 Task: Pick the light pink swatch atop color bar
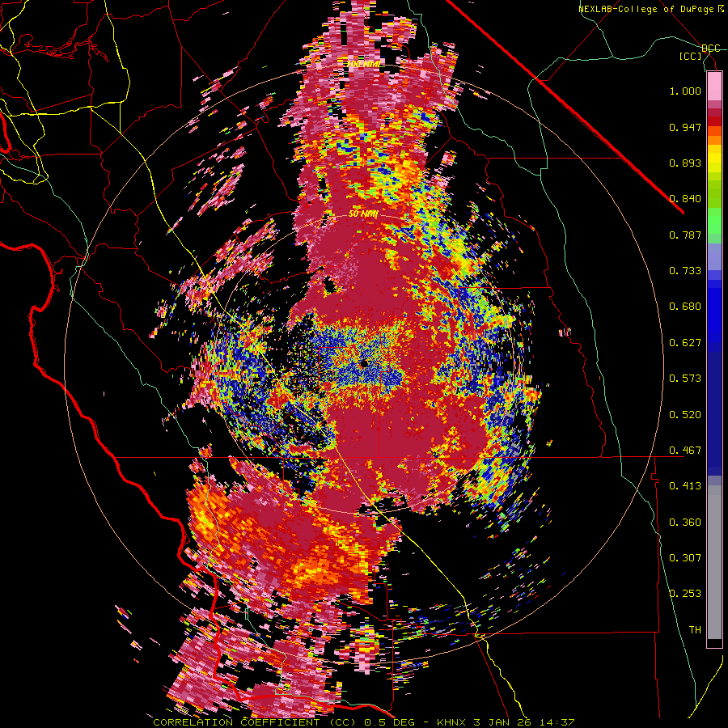(x=714, y=86)
